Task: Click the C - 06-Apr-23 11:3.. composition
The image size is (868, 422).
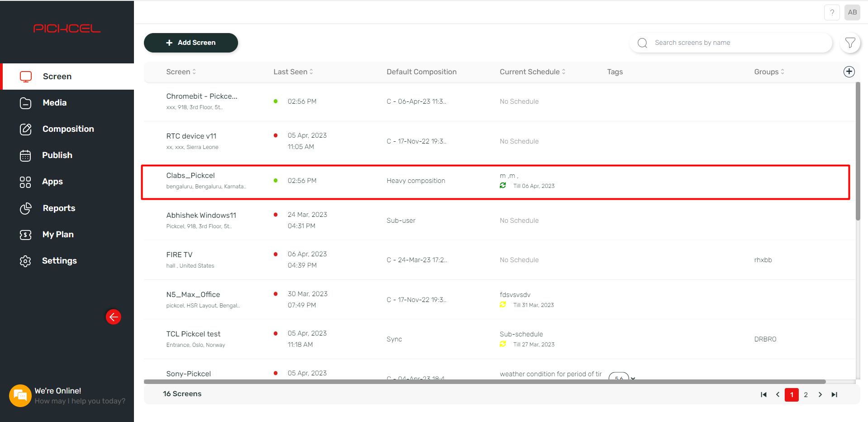Action: [416, 101]
